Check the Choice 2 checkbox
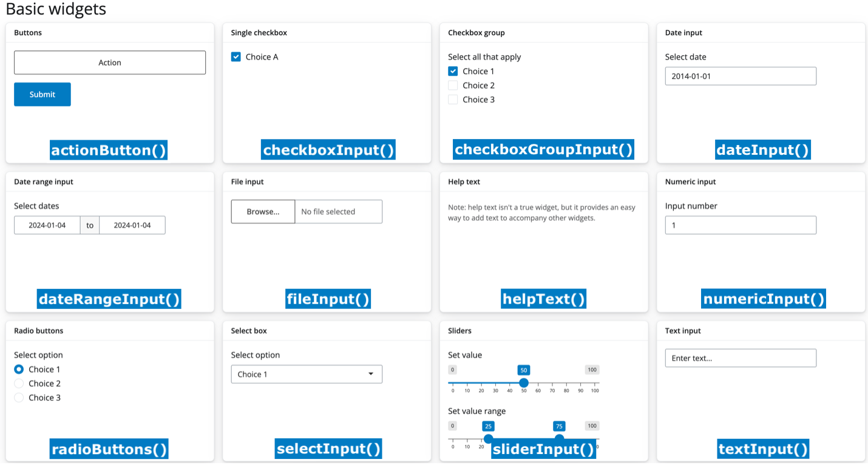868x465 pixels. tap(453, 86)
